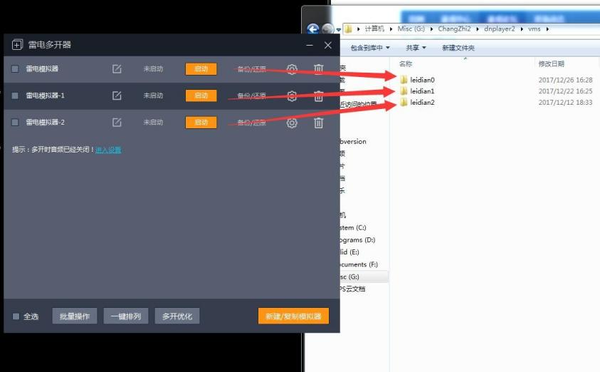Click the 多开优化 button
Viewport: 600px width, 372px height.
click(177, 316)
